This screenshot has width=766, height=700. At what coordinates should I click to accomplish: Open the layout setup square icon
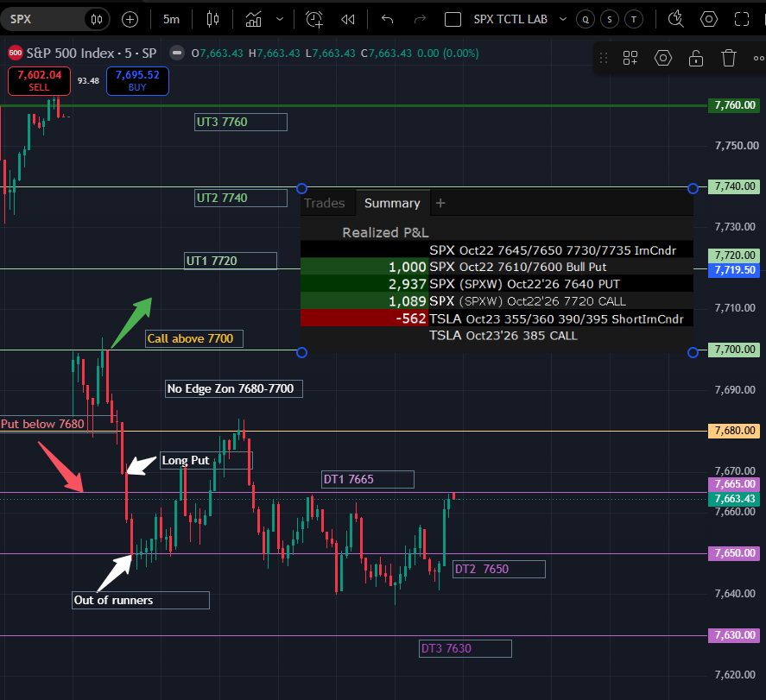pyautogui.click(x=453, y=20)
